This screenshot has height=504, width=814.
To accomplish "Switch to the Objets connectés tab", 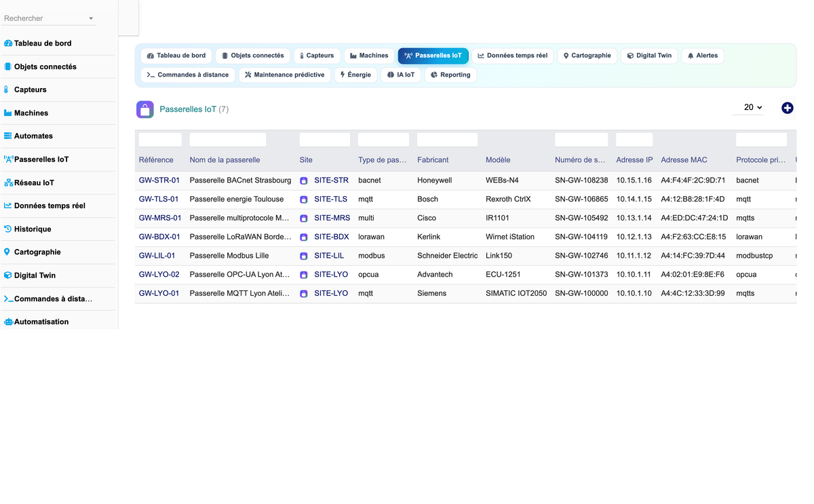I will (x=252, y=56).
